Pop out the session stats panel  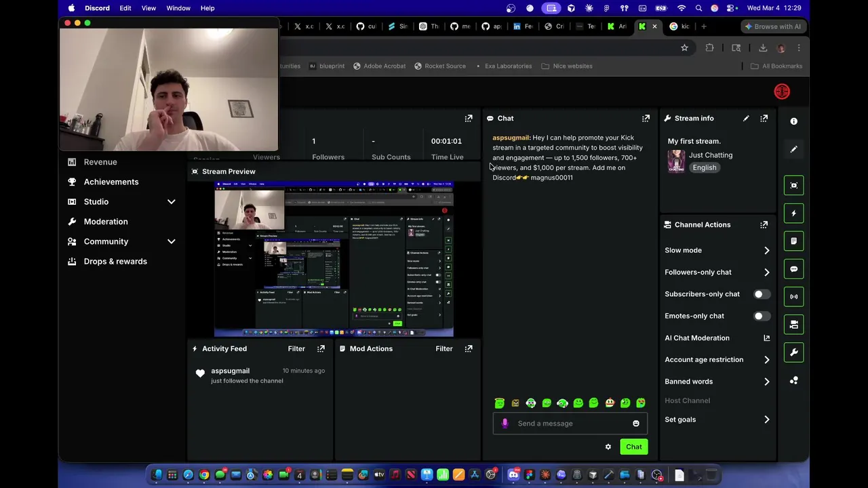click(469, 118)
